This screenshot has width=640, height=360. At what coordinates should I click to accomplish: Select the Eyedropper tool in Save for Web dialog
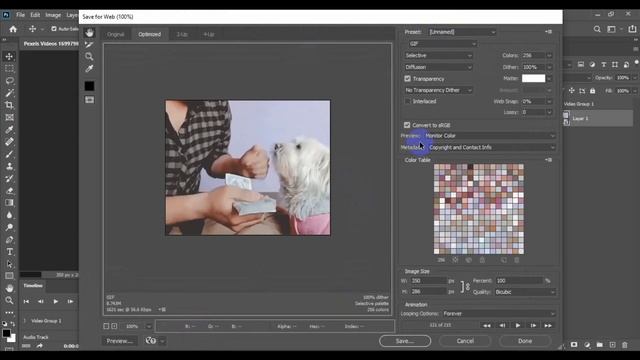[x=89, y=69]
